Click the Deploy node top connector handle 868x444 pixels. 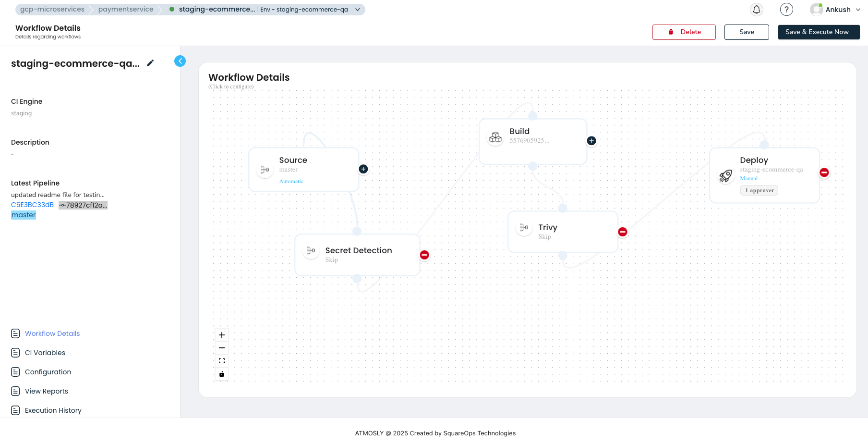tap(764, 145)
